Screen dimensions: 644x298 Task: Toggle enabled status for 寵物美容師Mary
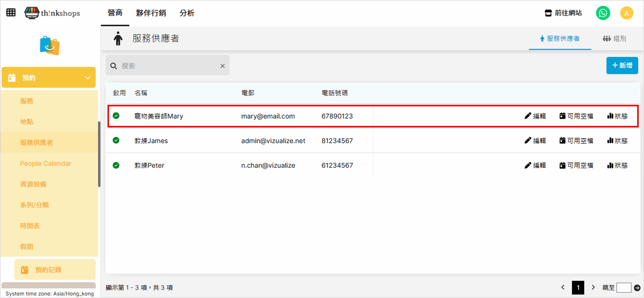coord(116,116)
